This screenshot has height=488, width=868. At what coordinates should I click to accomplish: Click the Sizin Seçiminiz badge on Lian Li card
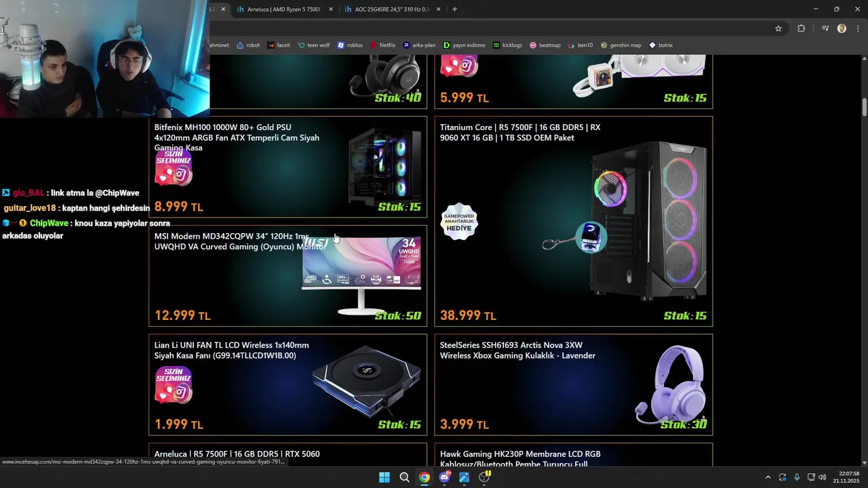(x=173, y=385)
